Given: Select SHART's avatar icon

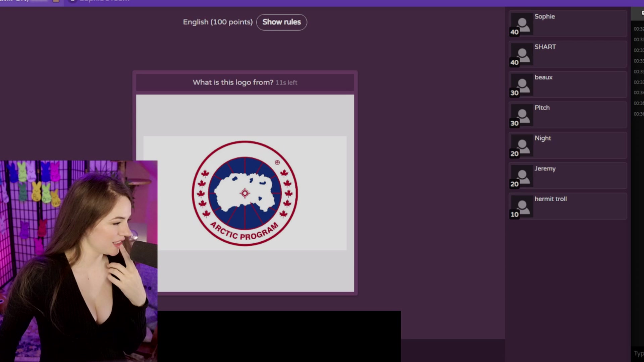Looking at the screenshot, I should point(522,55).
